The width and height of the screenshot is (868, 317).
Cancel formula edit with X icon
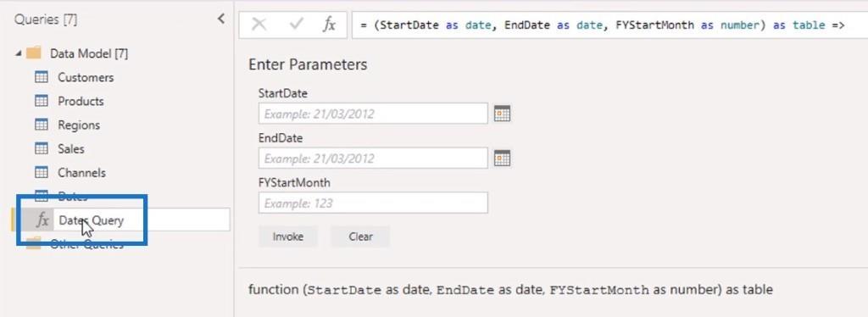pos(259,25)
